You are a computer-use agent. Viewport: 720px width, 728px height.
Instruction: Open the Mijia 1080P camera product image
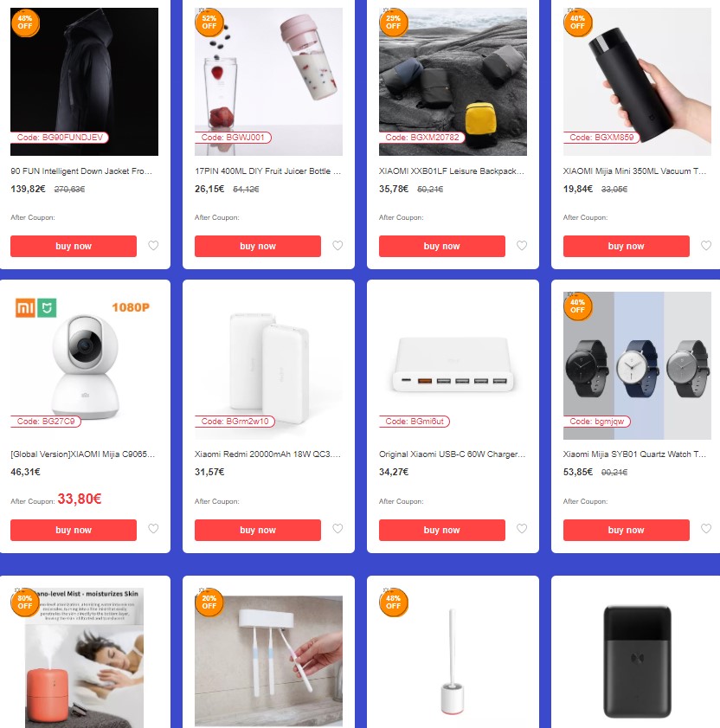85,365
